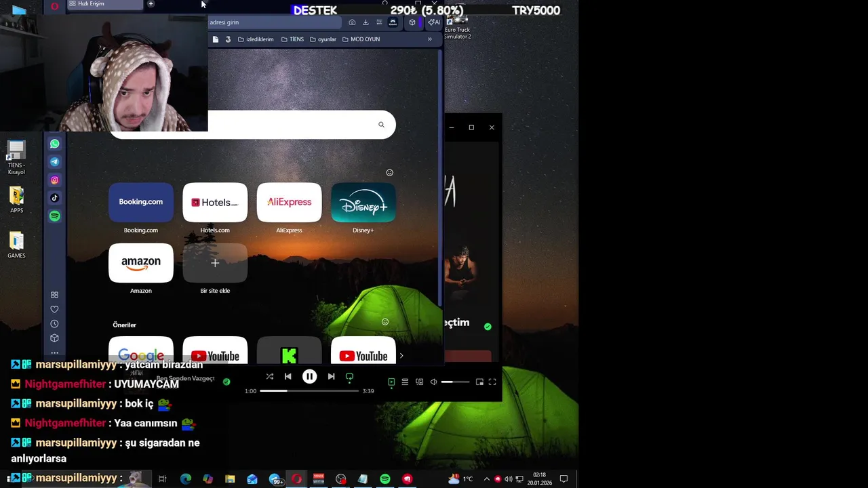Image resolution: width=868 pixels, height=488 pixels.
Task: Open Instagram in the Opera sidebar
Action: tap(55, 180)
